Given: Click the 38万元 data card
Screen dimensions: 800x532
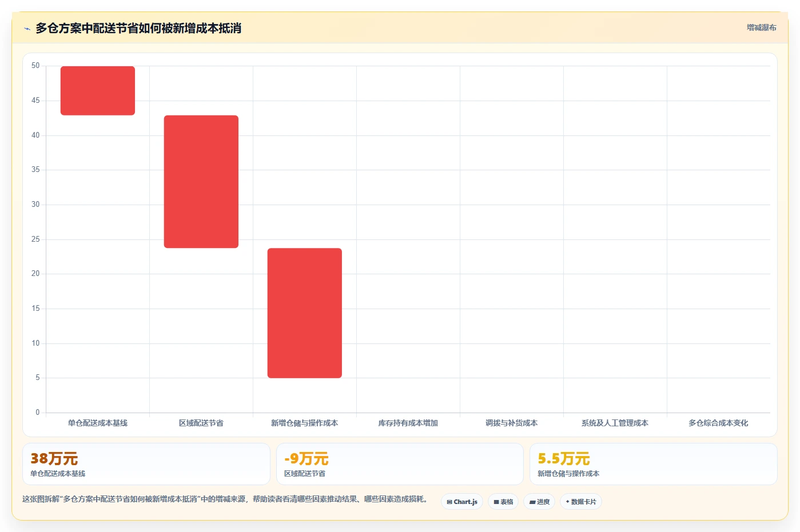Looking at the screenshot, I should (x=146, y=464).
